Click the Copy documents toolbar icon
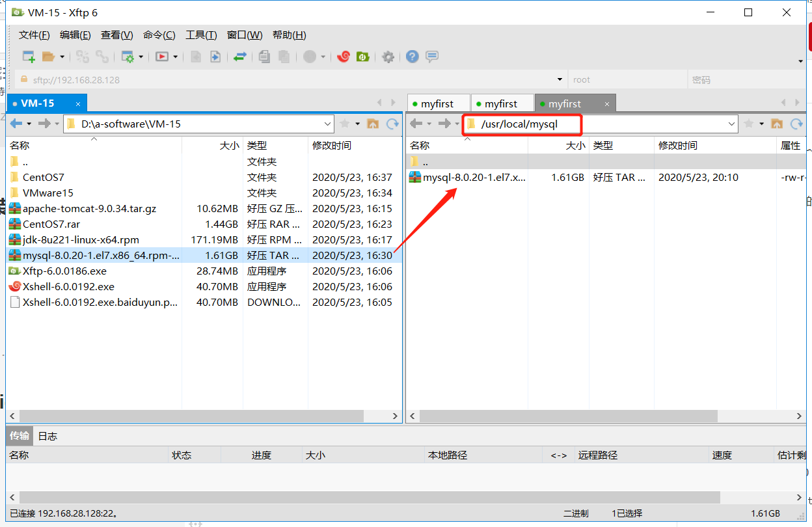Screen dimensions: 812x527 [x=264, y=57]
